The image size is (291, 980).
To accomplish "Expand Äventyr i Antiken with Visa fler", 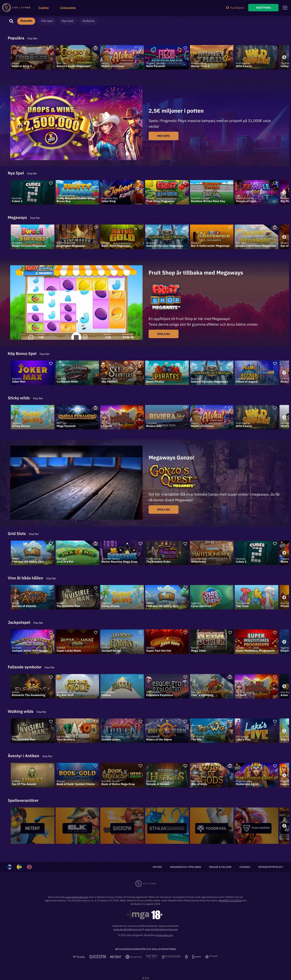I will [47, 756].
